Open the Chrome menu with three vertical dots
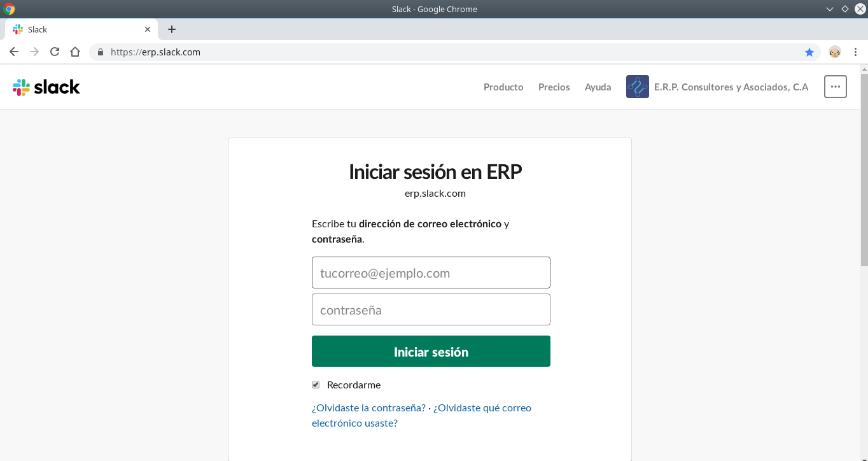Image resolution: width=868 pixels, height=461 pixels. [856, 52]
